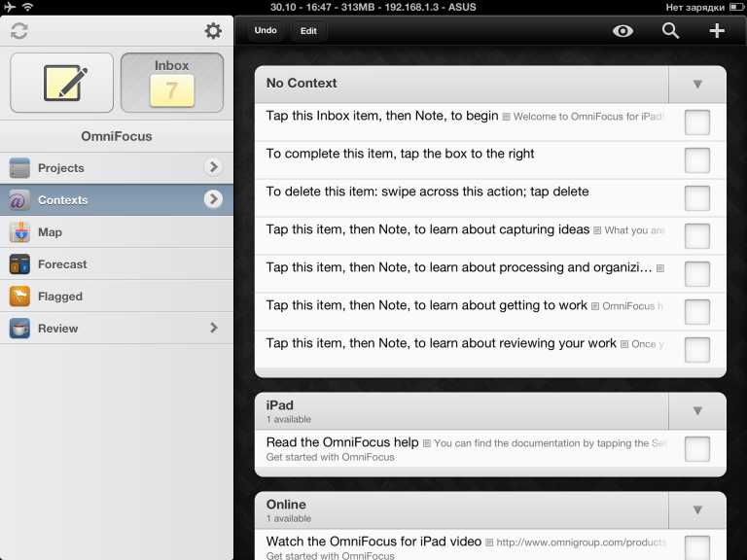Tap battery icon in status bar
The width and height of the screenshot is (747, 560).
736,7
